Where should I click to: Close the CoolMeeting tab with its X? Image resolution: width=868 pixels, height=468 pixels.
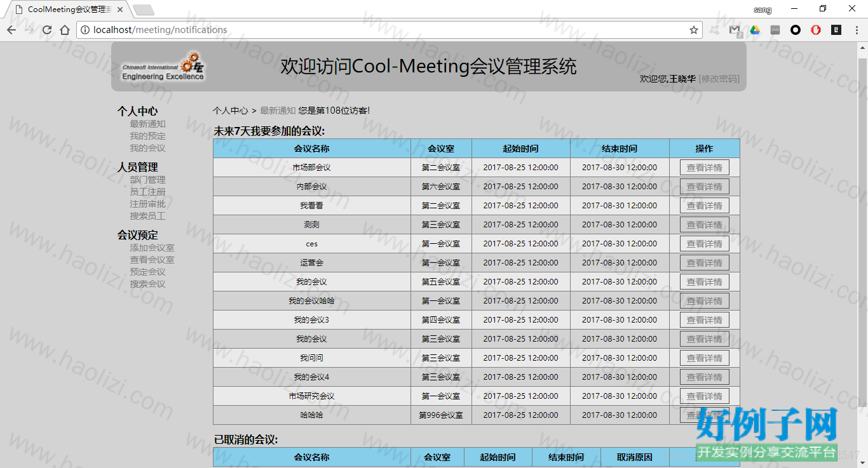tap(120, 10)
